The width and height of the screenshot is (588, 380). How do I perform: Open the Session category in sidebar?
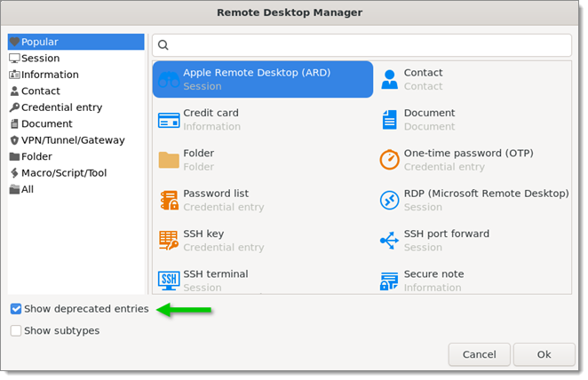(40, 59)
